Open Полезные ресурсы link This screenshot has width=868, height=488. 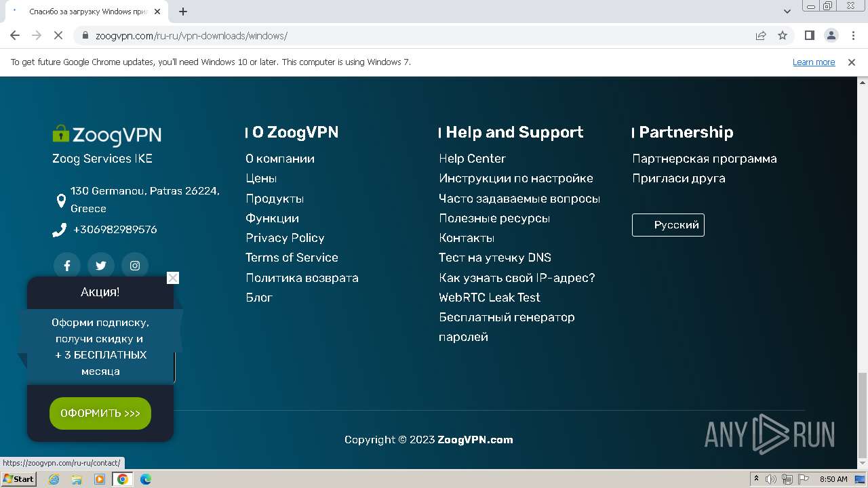point(494,218)
